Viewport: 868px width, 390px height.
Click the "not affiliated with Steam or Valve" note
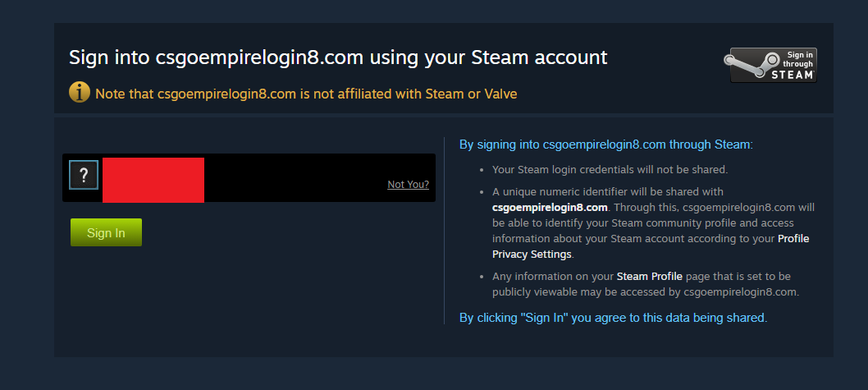306,94
